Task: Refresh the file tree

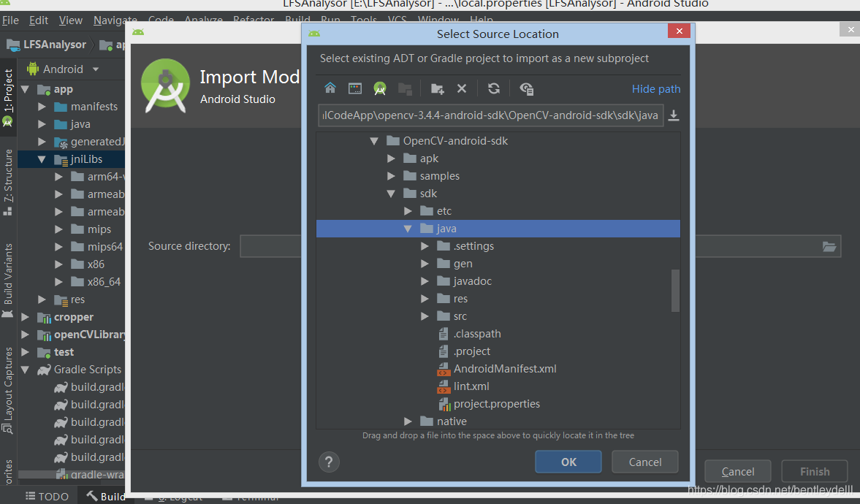Action: coord(494,88)
